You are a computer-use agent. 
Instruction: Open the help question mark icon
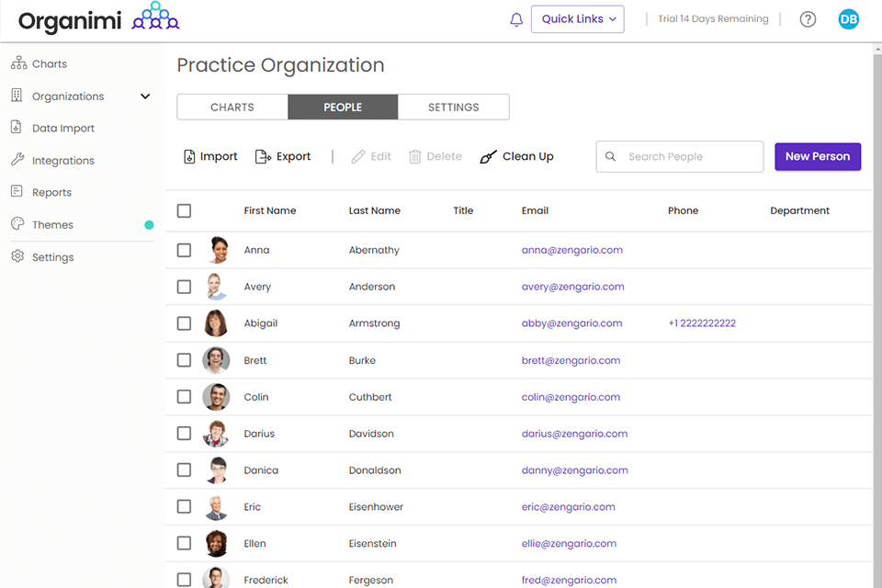[808, 19]
